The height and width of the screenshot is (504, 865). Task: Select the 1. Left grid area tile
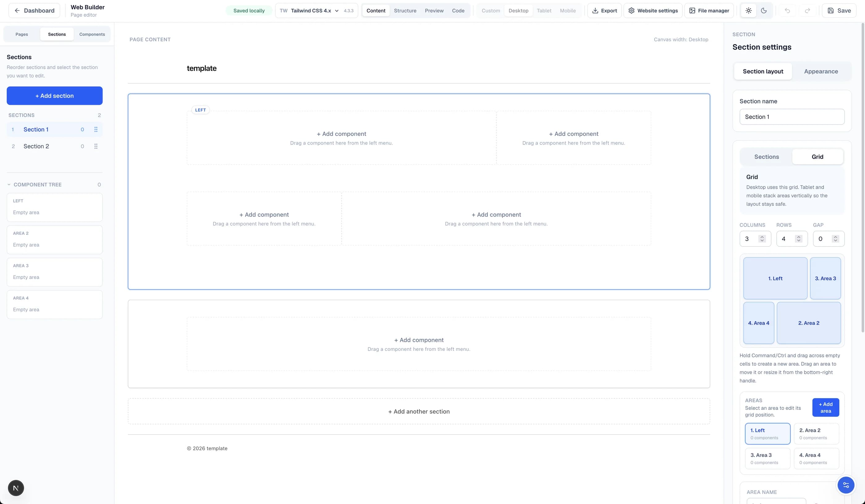click(x=775, y=278)
